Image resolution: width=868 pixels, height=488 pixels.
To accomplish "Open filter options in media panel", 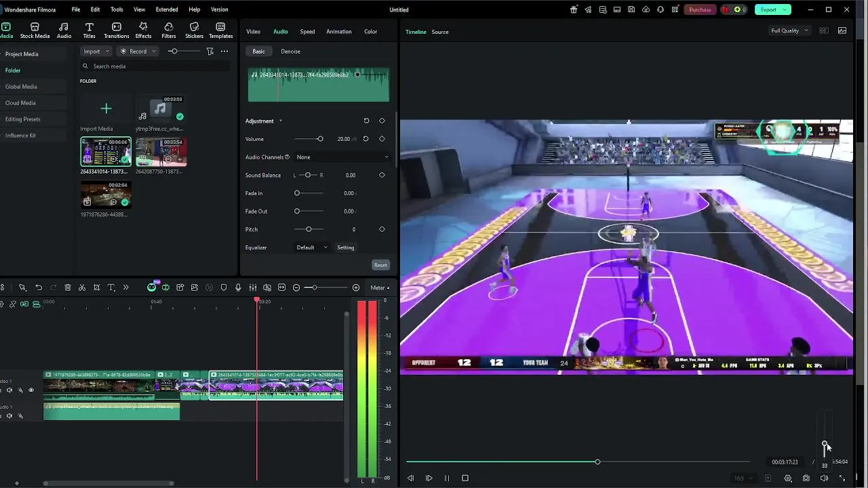I will (x=210, y=52).
